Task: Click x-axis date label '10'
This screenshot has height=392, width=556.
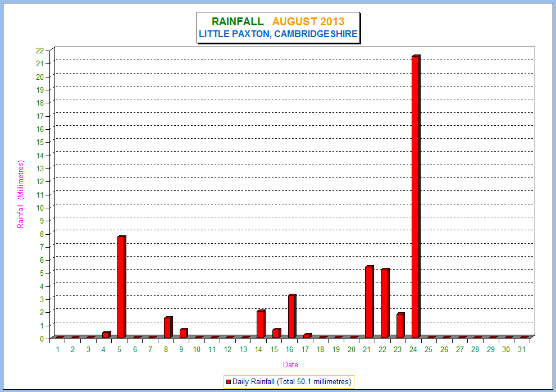Action: click(x=197, y=349)
